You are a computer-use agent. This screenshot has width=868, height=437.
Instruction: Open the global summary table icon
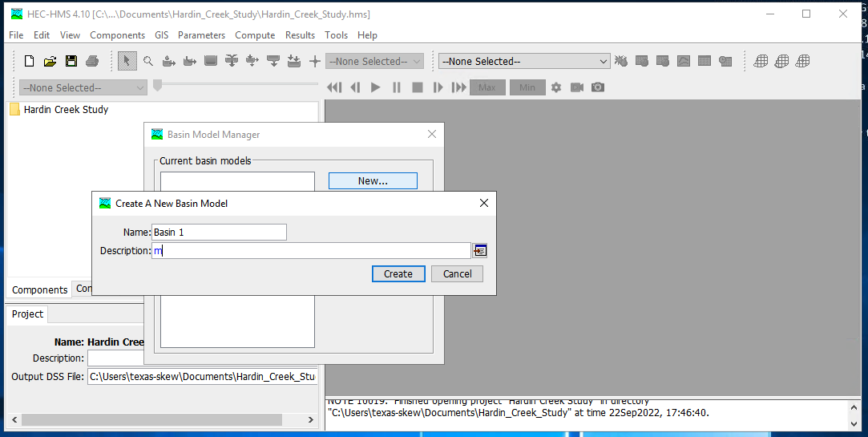642,62
